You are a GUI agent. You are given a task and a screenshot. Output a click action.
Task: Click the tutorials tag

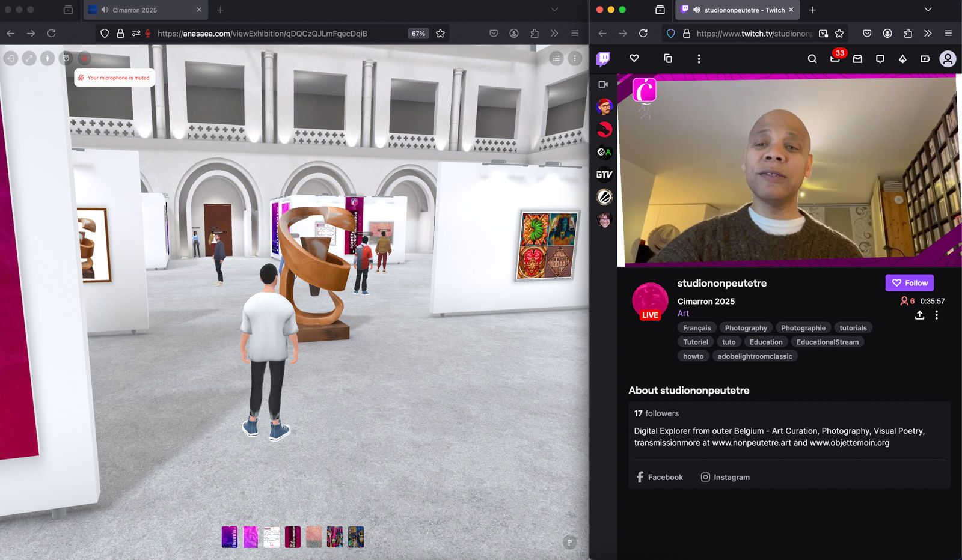853,327
